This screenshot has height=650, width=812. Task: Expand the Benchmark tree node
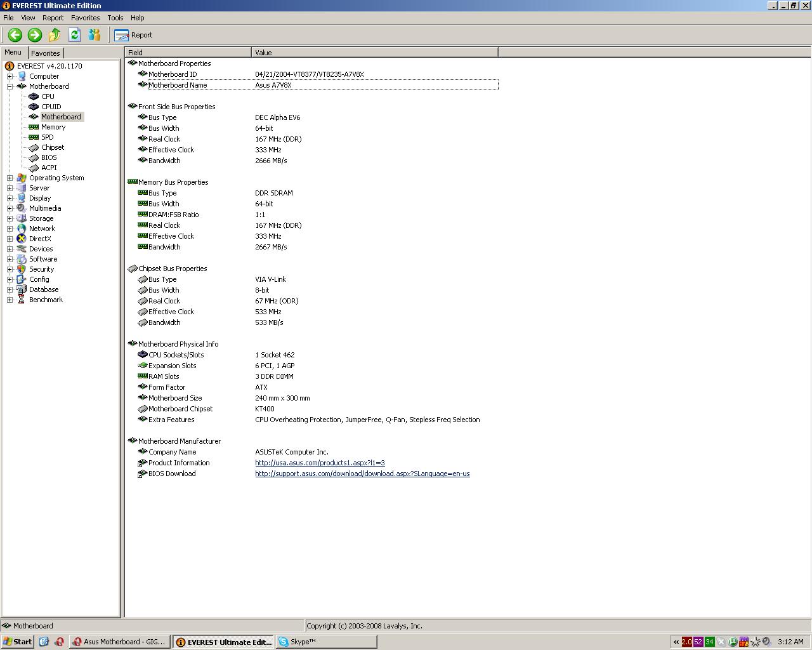click(10, 300)
